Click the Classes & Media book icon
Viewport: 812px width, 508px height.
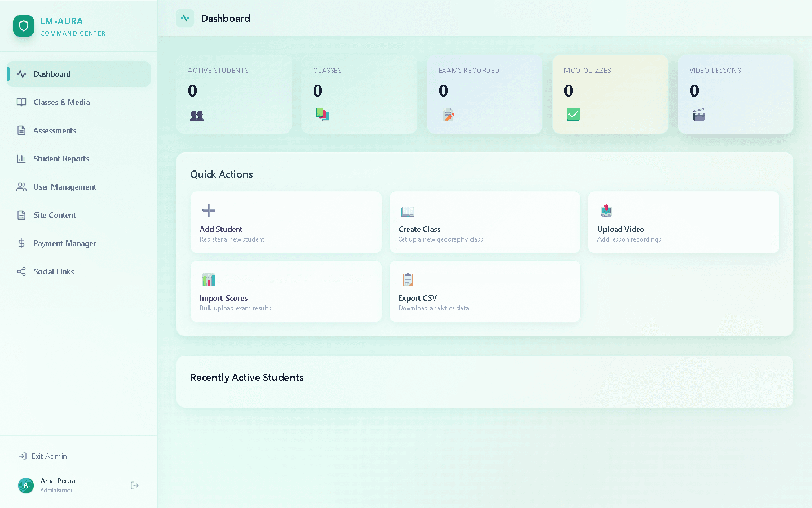(21, 102)
